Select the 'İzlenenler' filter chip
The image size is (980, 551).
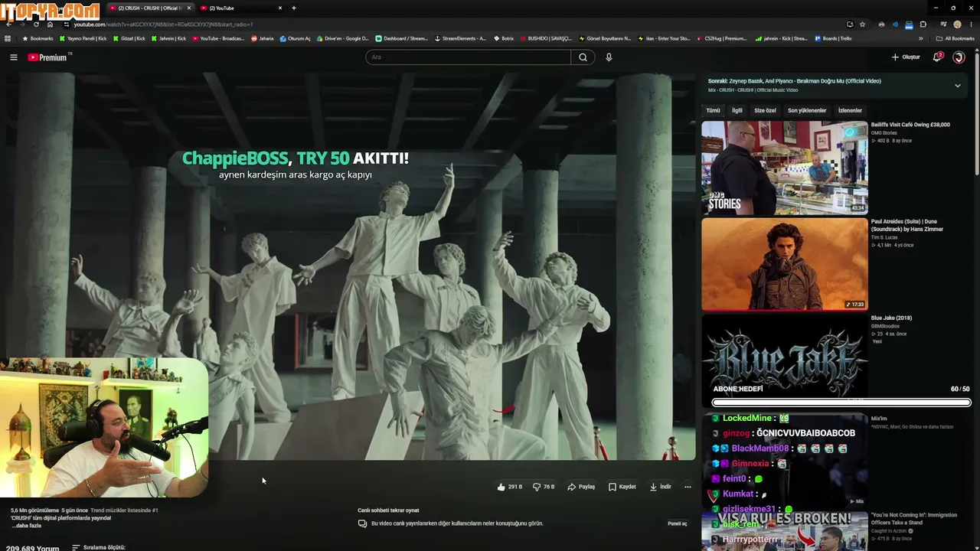[x=850, y=110]
